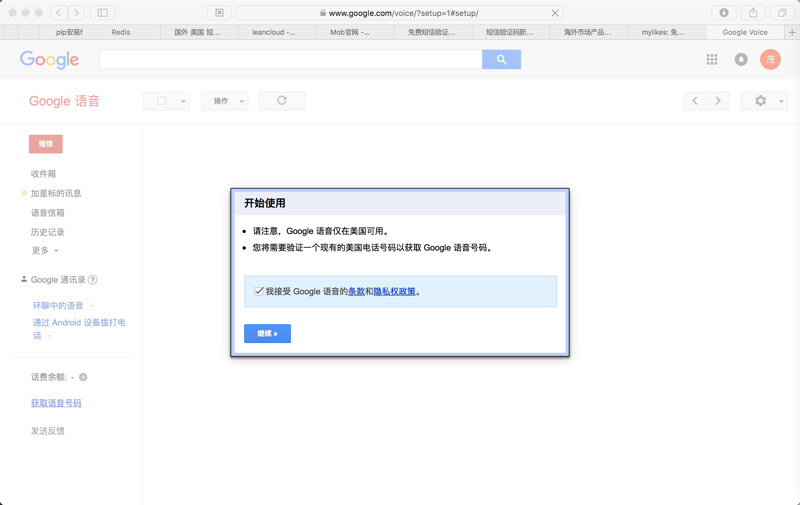
Task: Open Google notifications bell
Action: click(741, 60)
